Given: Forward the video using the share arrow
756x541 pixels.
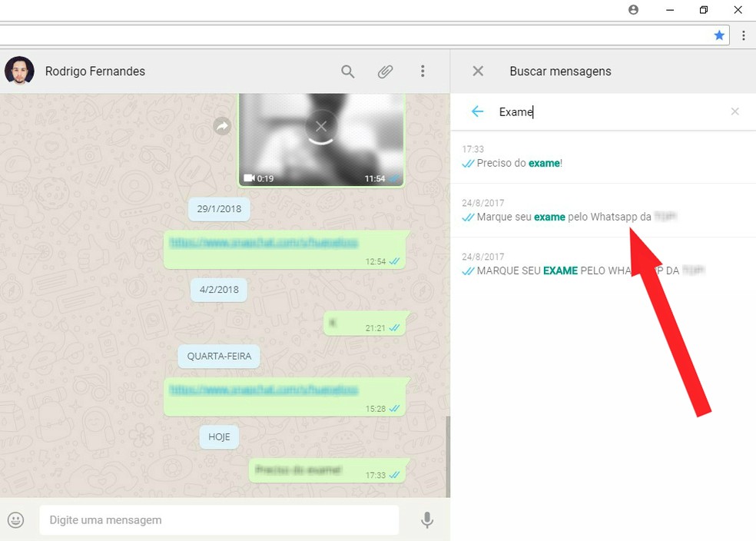Looking at the screenshot, I should pos(222,126).
